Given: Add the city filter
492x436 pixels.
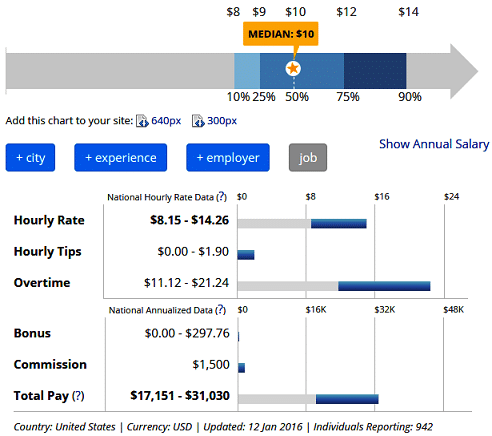Looking at the screenshot, I should click(30, 158).
